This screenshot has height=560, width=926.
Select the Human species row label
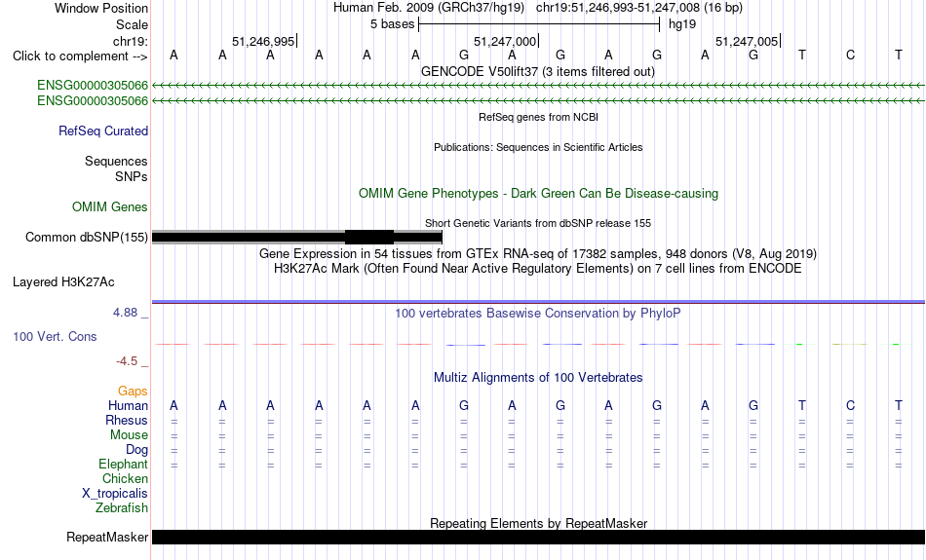(128, 406)
